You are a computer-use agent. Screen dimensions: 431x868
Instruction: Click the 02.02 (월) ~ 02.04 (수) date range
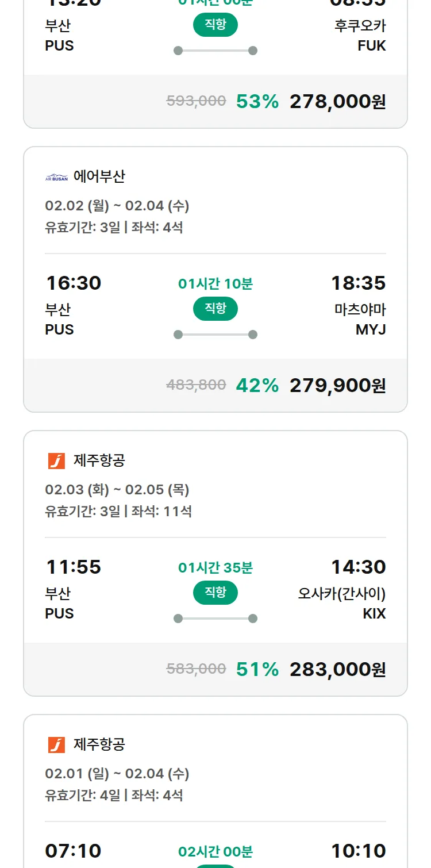pyautogui.click(x=117, y=206)
